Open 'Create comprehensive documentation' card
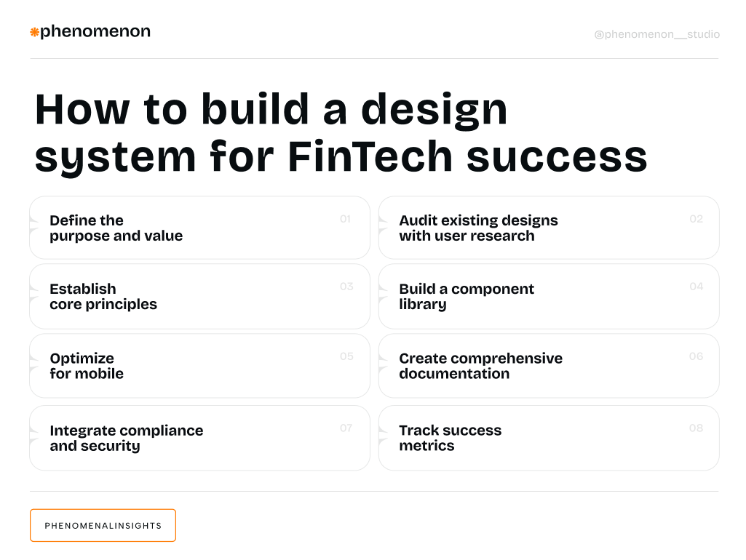Viewport: 746px width, 560px height. [549, 366]
